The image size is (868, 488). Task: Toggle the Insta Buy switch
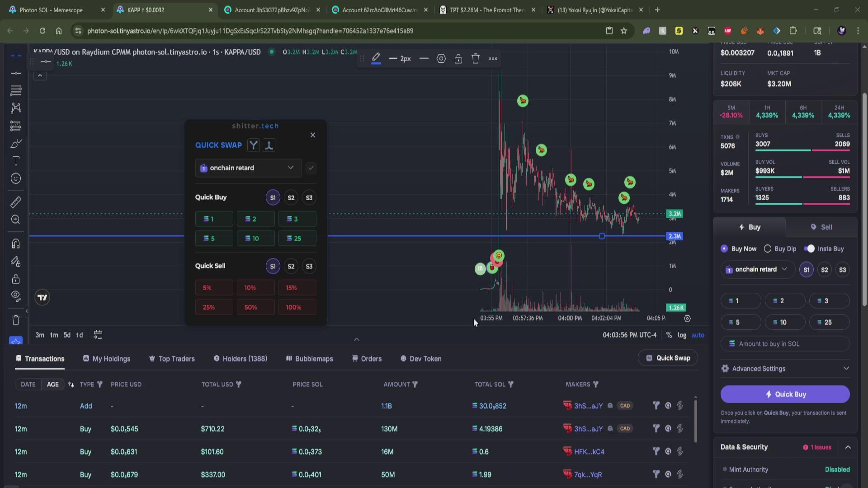(809, 249)
